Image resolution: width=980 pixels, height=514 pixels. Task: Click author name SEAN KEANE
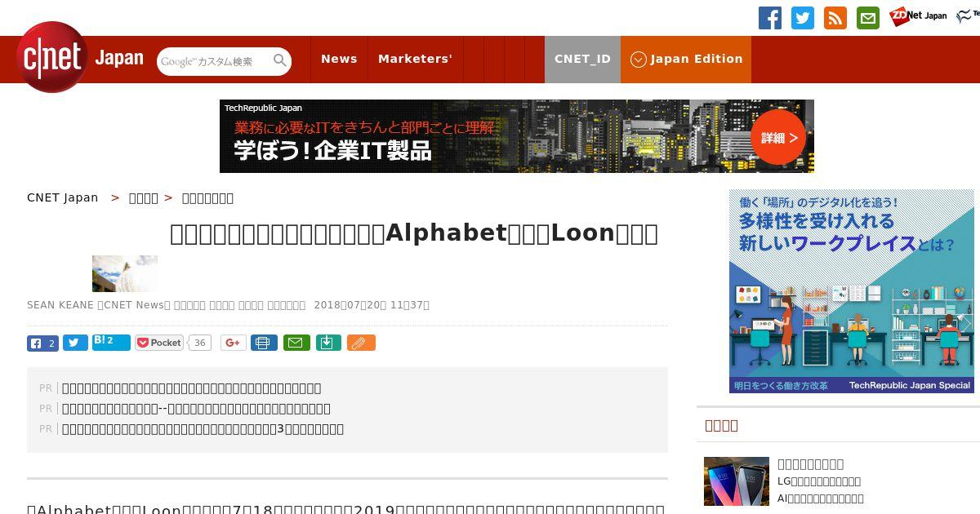(x=60, y=305)
